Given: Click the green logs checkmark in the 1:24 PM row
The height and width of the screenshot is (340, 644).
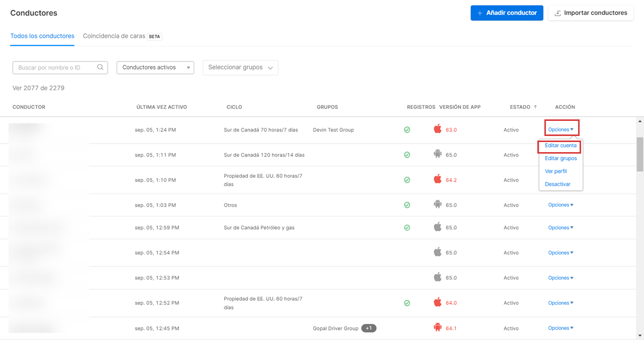Looking at the screenshot, I should tap(407, 129).
